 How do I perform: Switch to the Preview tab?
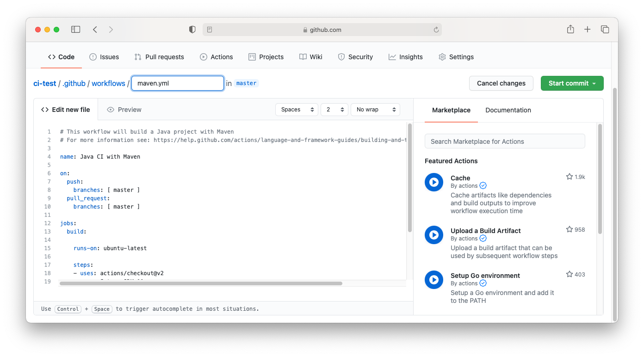pyautogui.click(x=124, y=110)
